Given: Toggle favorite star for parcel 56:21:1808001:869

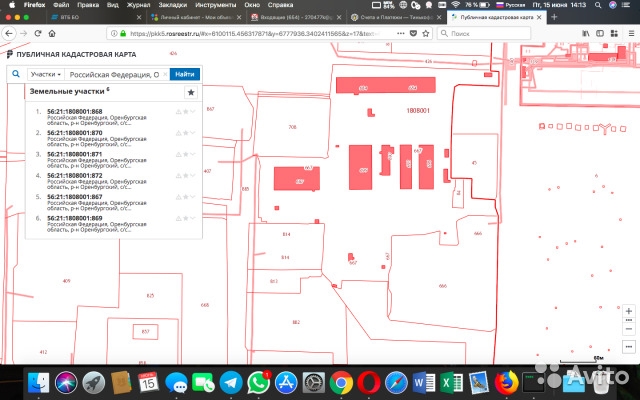Looking at the screenshot, I should point(185,217).
